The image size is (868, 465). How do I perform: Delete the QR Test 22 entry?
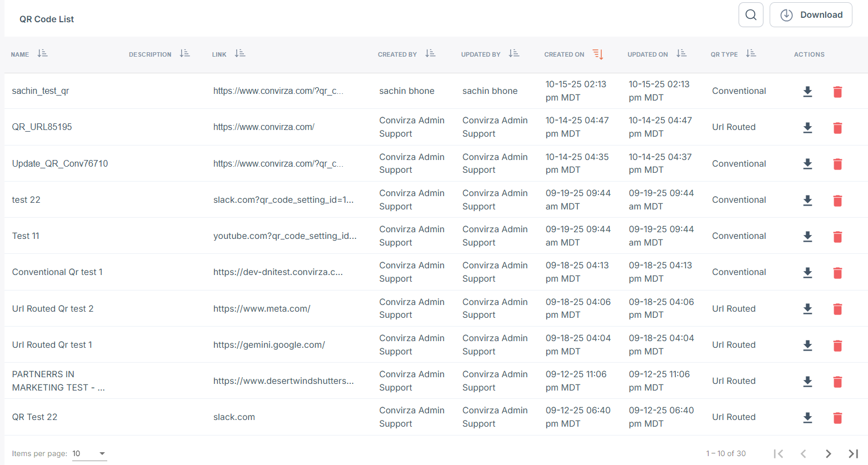[837, 418]
